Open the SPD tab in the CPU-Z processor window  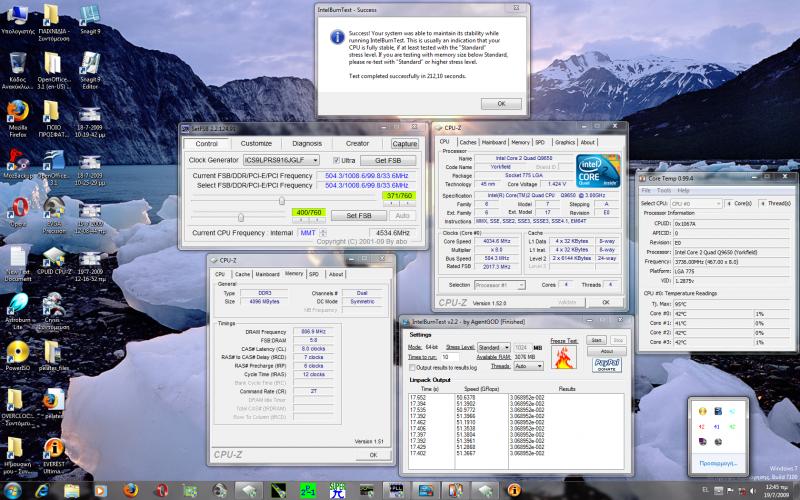pos(540,142)
